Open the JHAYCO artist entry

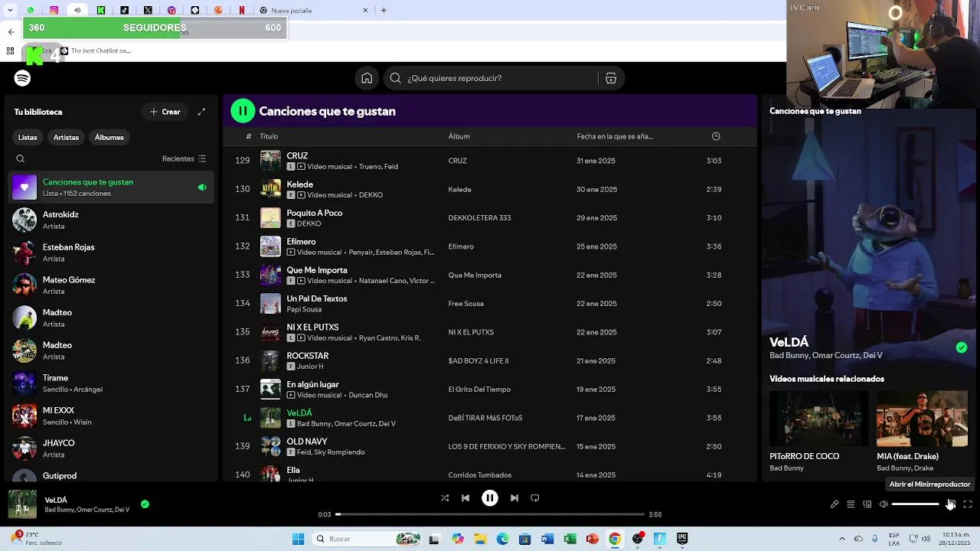pos(112,448)
